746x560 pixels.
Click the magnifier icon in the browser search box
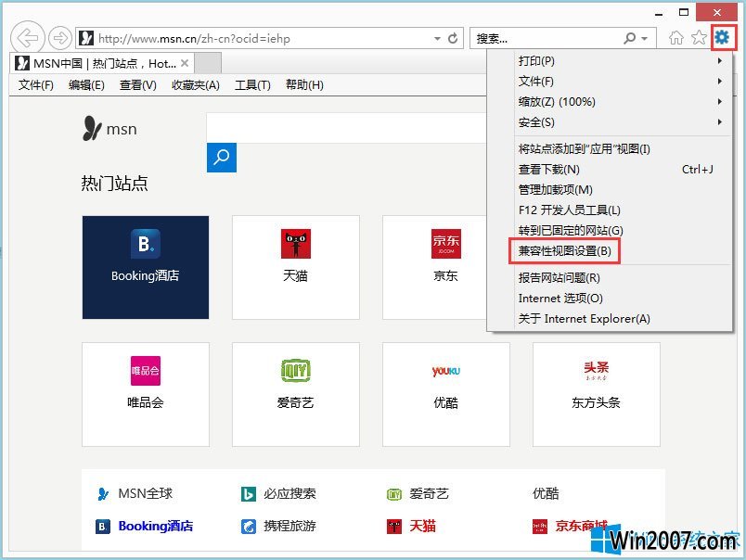[x=629, y=38]
